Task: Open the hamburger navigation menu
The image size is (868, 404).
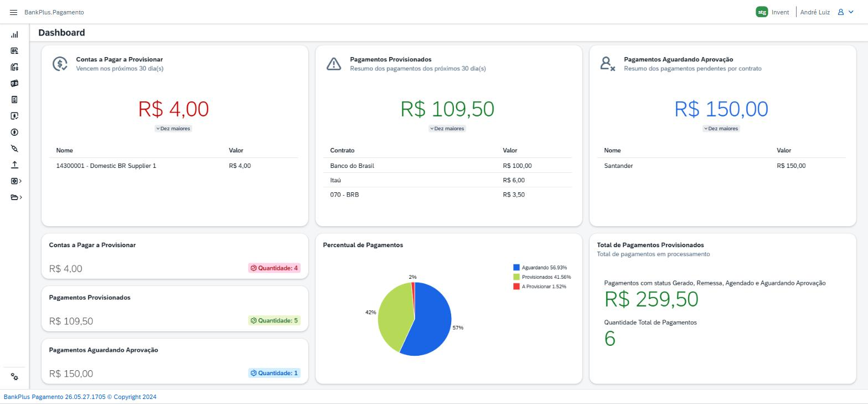Action: coord(13,12)
